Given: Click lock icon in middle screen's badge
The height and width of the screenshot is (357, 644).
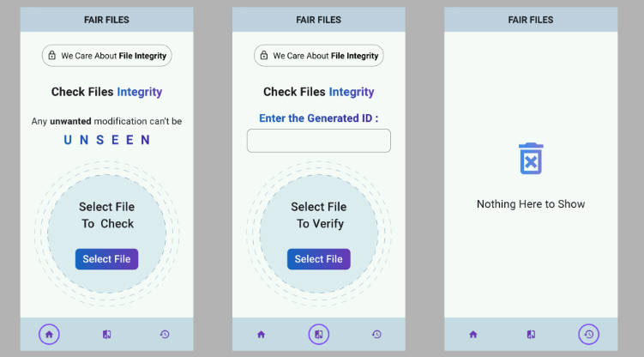Looking at the screenshot, I should (264, 55).
